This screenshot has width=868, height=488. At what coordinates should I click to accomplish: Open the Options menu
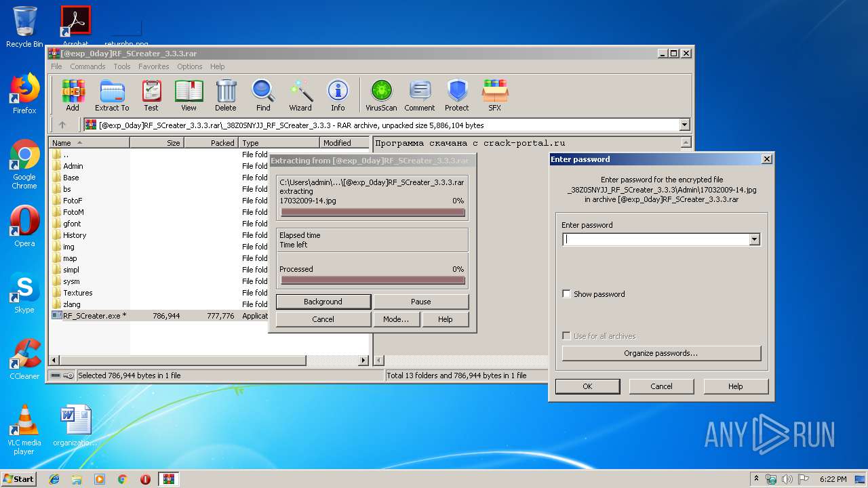coord(190,66)
